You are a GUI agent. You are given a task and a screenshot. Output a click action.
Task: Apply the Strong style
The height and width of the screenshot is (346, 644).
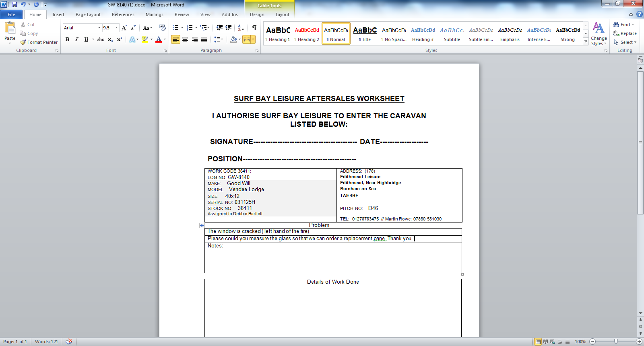(x=568, y=34)
